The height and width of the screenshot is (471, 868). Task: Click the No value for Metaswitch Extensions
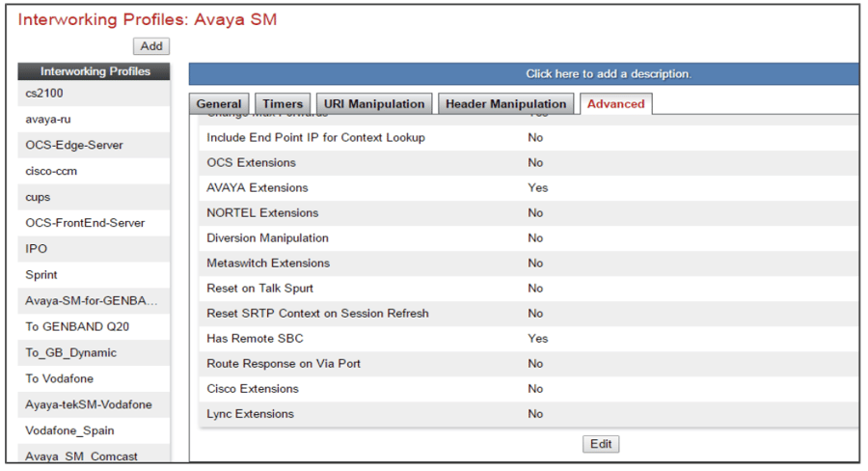tap(535, 263)
